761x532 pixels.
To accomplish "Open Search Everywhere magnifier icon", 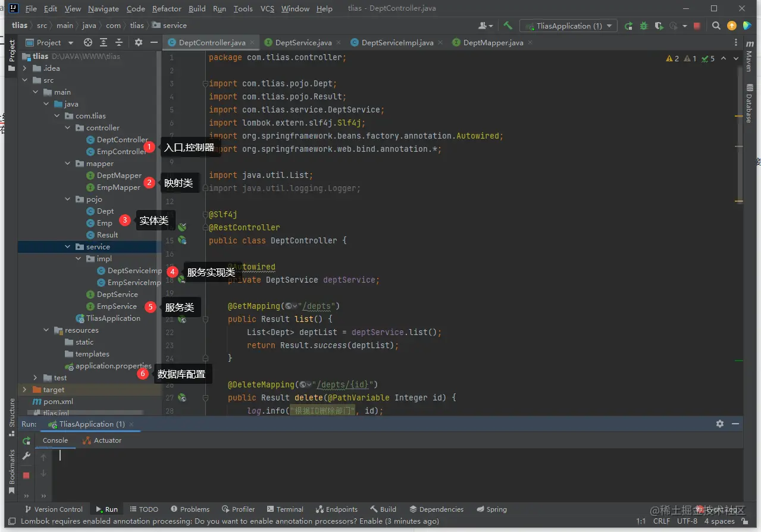I will point(716,26).
